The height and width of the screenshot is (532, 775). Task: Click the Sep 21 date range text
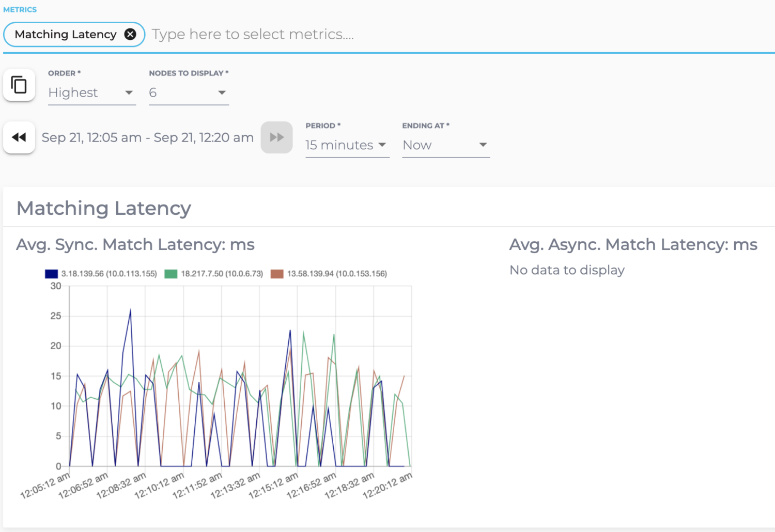[148, 137]
